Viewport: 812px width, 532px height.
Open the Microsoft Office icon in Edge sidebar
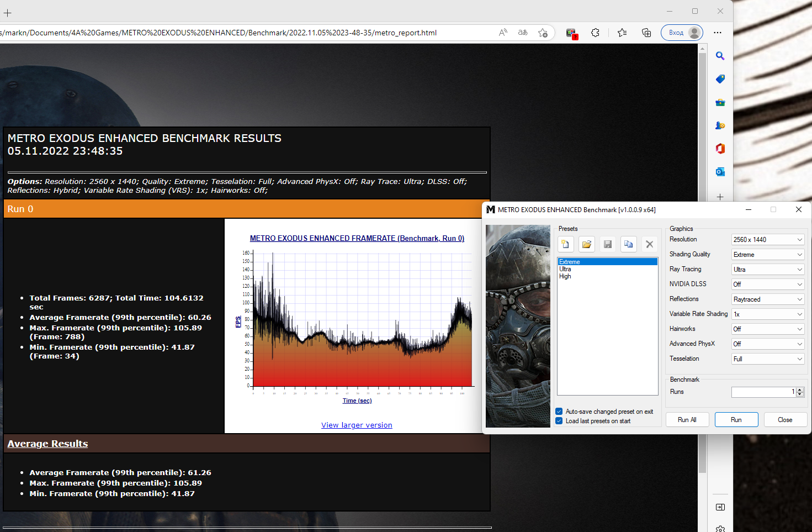(x=720, y=149)
